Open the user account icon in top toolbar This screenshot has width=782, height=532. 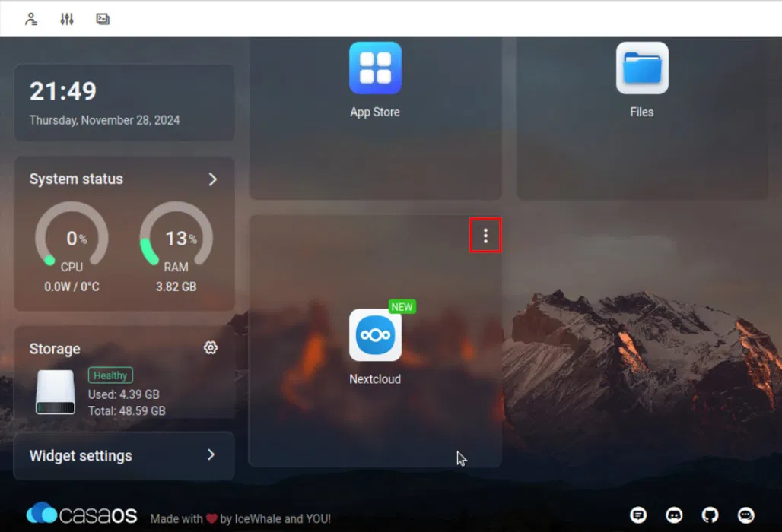30,18
